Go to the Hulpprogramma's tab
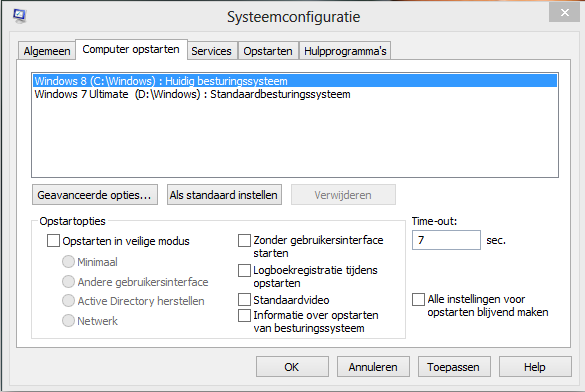The width and height of the screenshot is (585, 392). (345, 51)
